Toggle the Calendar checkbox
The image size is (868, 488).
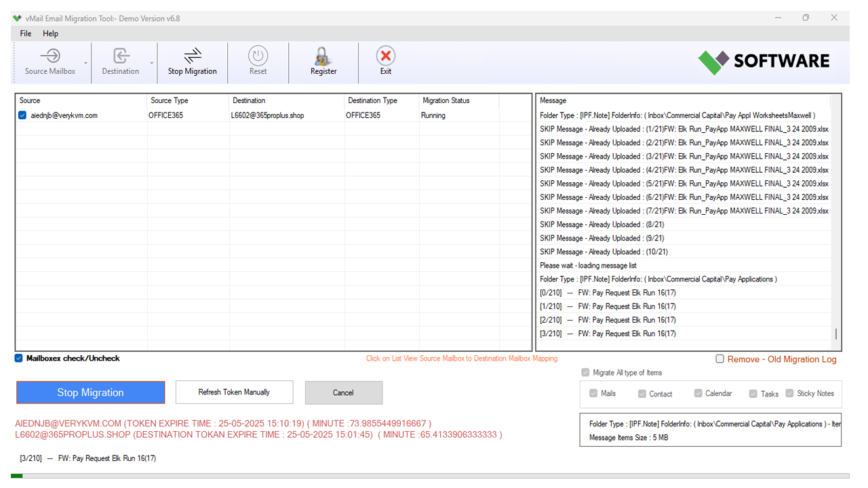click(698, 393)
